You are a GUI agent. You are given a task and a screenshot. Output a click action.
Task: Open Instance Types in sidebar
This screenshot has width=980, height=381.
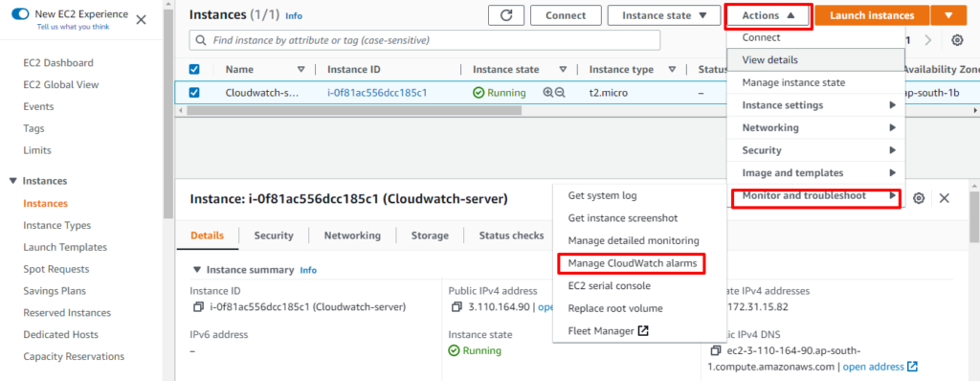pos(56,225)
